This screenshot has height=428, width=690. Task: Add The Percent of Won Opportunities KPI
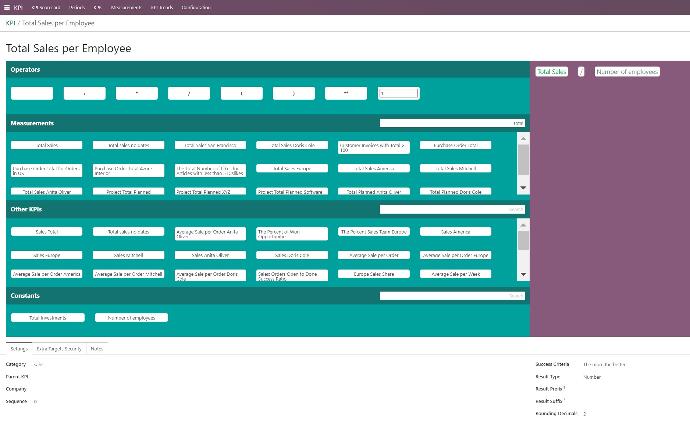pos(292,234)
